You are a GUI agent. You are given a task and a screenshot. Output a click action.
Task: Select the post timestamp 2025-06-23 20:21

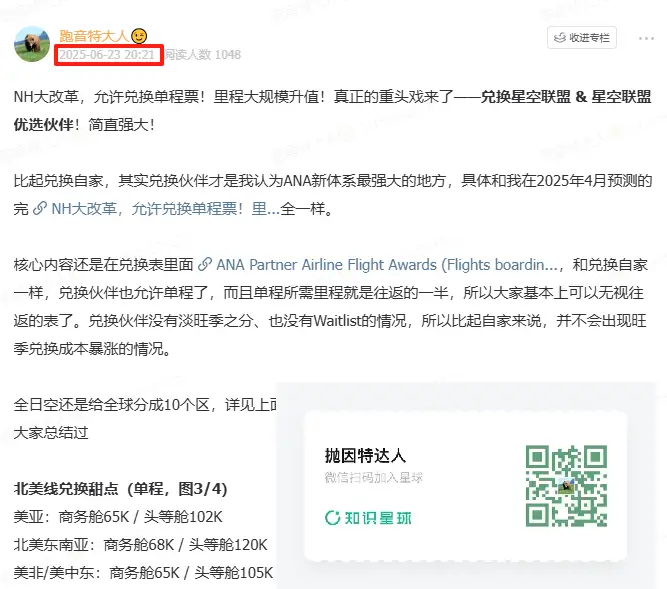pyautogui.click(x=106, y=54)
